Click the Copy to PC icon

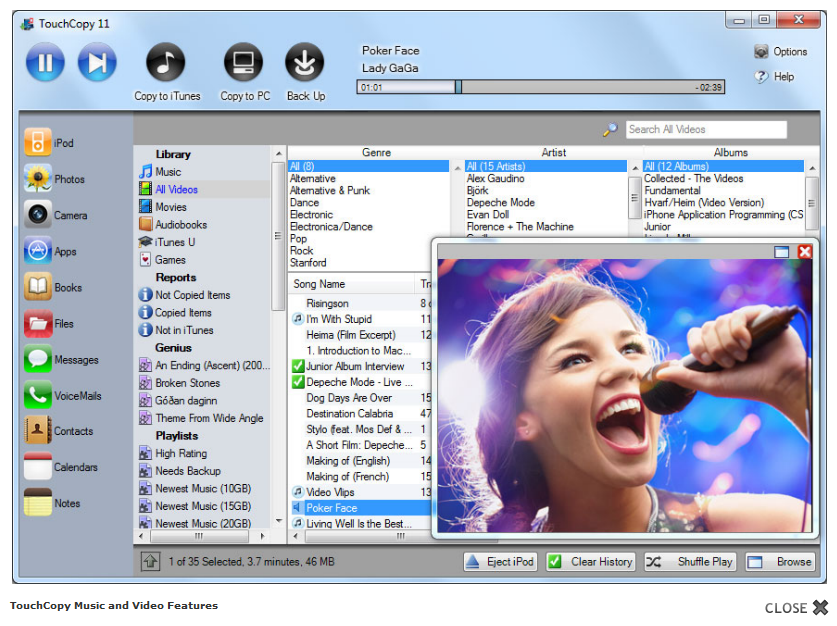tap(244, 63)
